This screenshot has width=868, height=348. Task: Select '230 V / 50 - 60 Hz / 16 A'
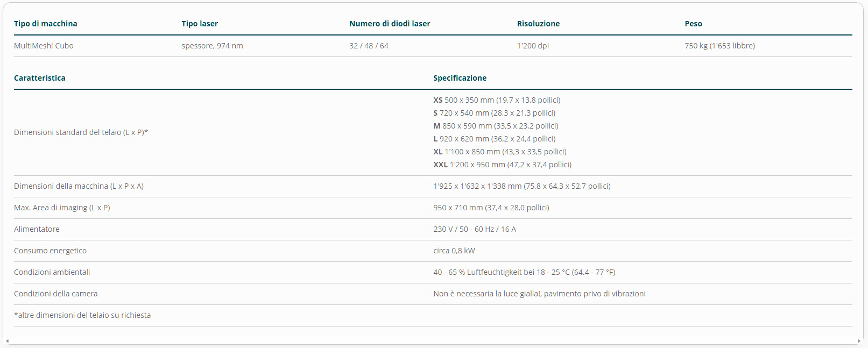[x=475, y=229]
